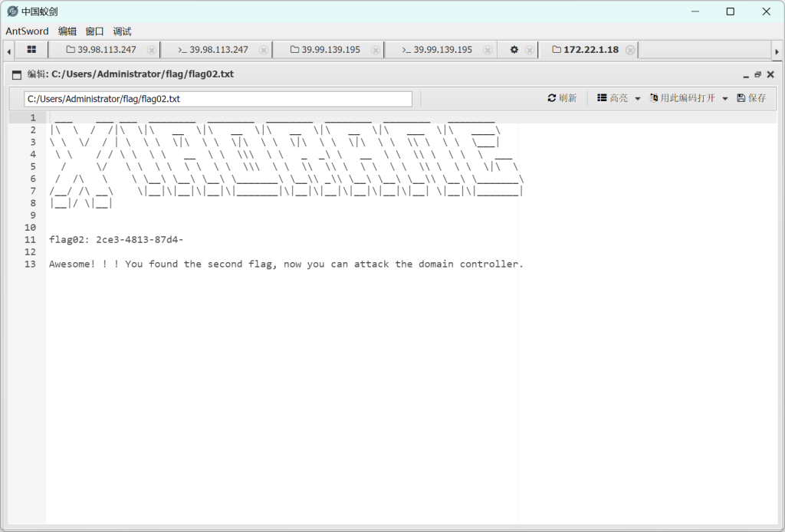Image resolution: width=785 pixels, height=532 pixels.
Task: Click the 保存 save button
Action: 751,98
